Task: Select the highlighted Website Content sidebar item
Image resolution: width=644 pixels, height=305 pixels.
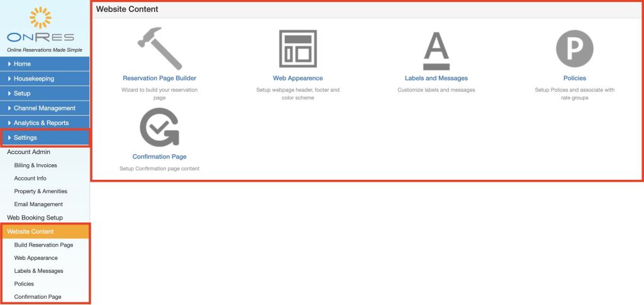Action: pyautogui.click(x=45, y=232)
